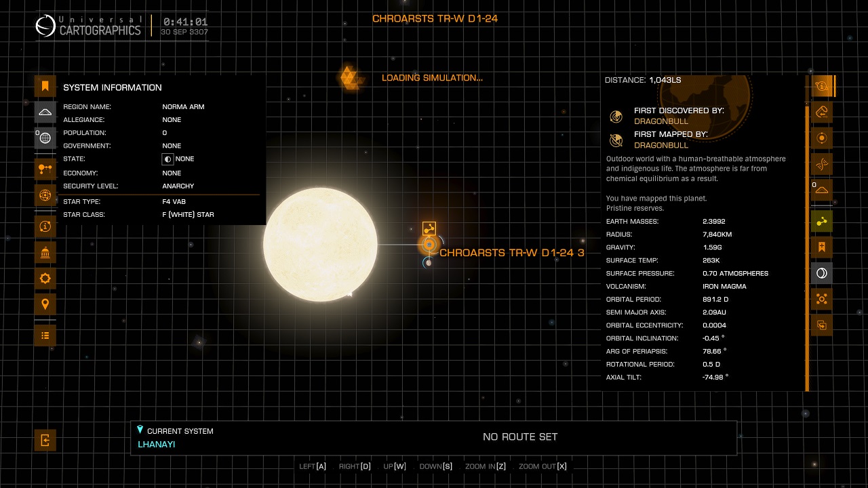Viewport: 868px width, 488px height.
Task: Click the 891.2 D orbital period value
Action: (715, 300)
